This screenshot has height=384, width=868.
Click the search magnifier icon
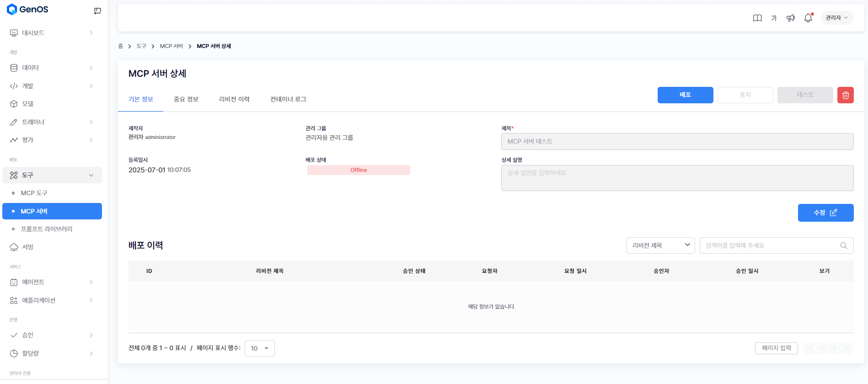pyautogui.click(x=844, y=245)
